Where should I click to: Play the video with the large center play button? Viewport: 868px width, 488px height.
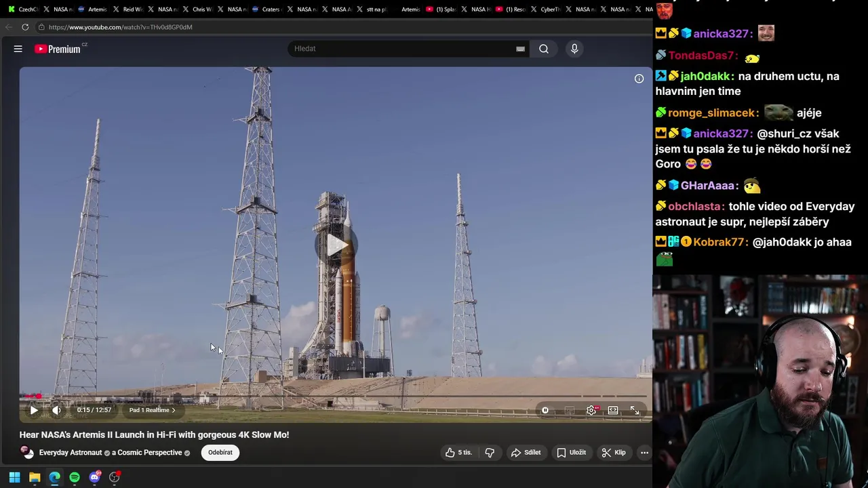coord(336,245)
